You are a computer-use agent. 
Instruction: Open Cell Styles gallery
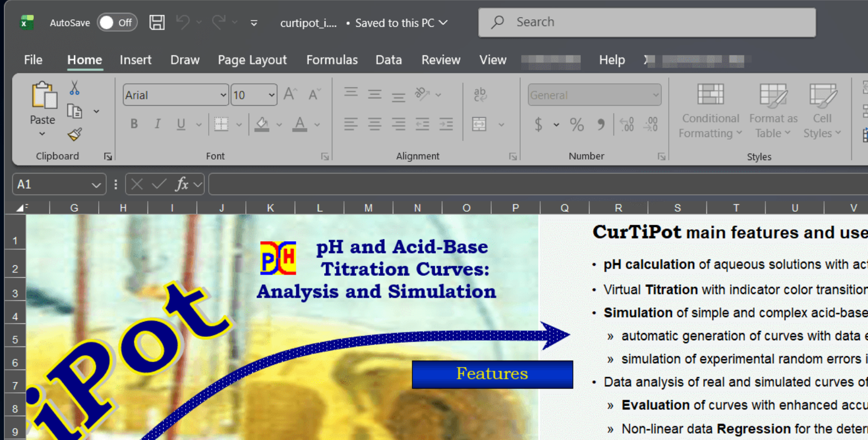[822, 111]
